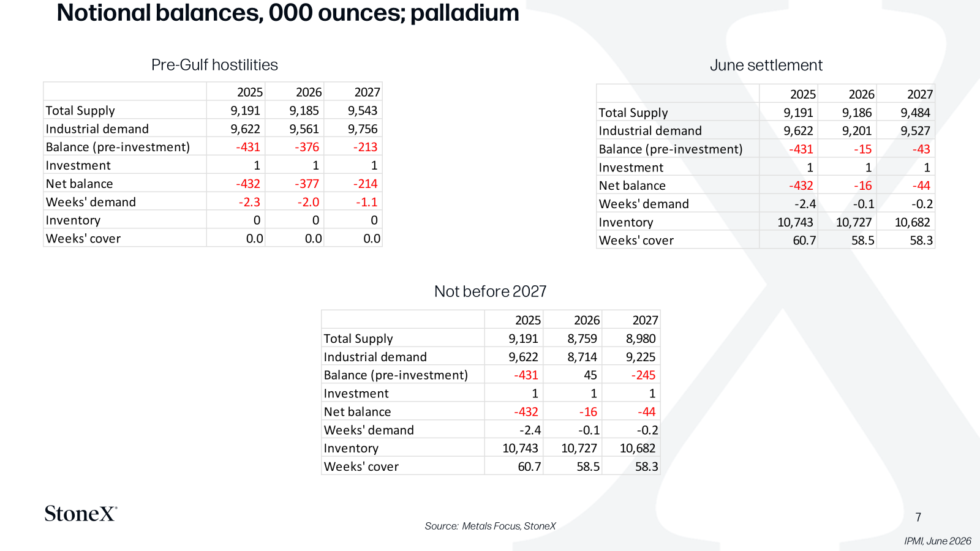
Task: Click June settlement 2027 weeks' cover 58.3
Action: coord(921,241)
